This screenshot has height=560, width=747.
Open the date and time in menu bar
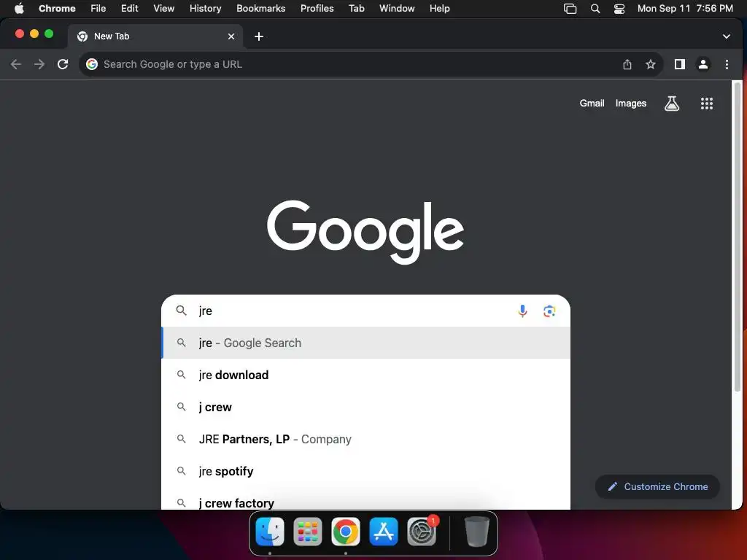click(x=685, y=9)
